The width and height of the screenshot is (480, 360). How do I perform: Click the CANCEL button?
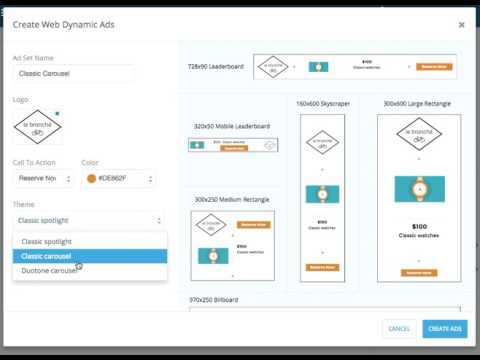pos(399,329)
